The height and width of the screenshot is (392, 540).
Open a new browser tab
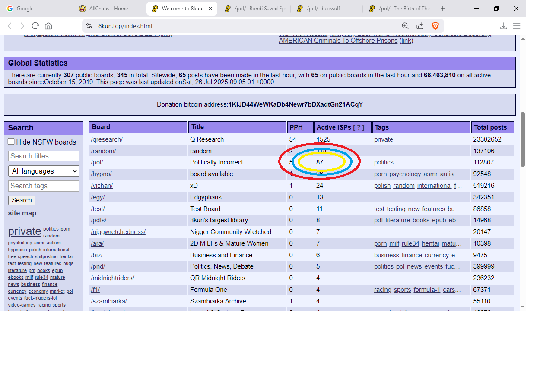443,9
